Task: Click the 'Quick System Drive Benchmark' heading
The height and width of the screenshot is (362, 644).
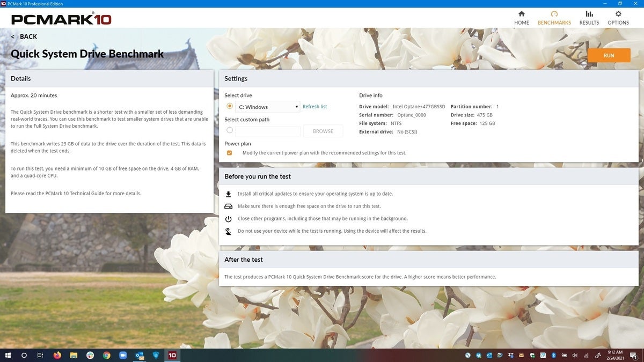Action: [x=87, y=54]
